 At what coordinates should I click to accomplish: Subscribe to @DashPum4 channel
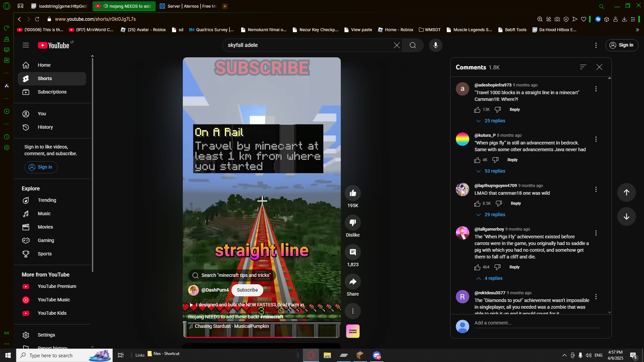pos(247,290)
